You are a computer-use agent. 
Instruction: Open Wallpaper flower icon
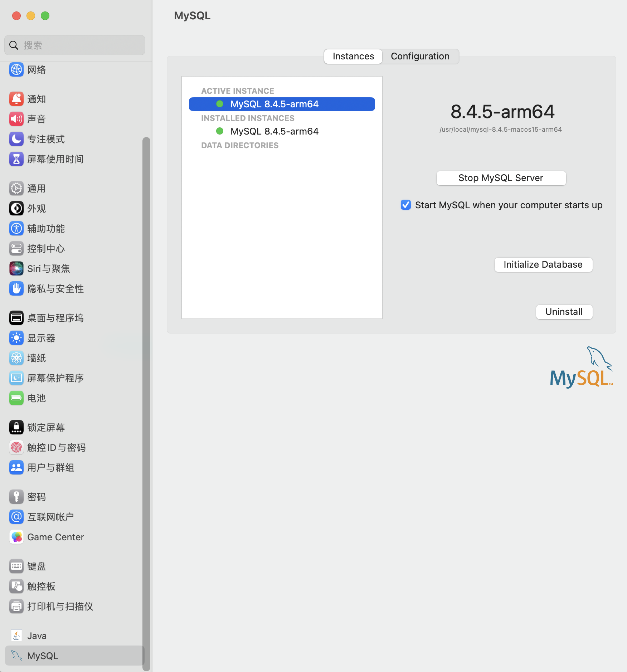[x=16, y=358]
